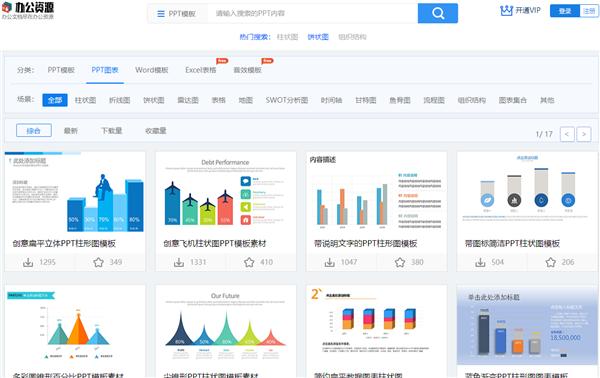Click the blue magnifier search button
Viewport: 600px width, 378px height.
[x=437, y=13]
